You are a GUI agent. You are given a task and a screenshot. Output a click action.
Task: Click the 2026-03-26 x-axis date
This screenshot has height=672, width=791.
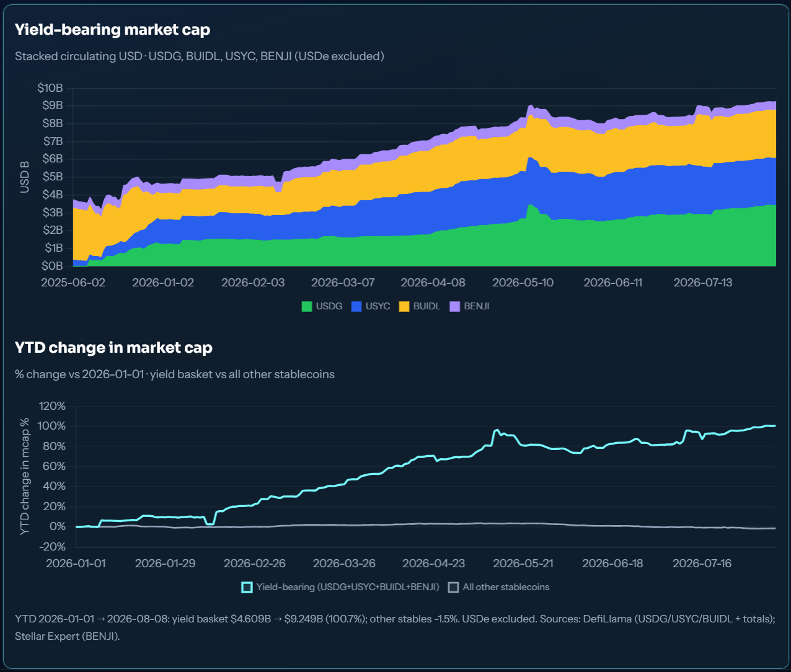pos(344,564)
